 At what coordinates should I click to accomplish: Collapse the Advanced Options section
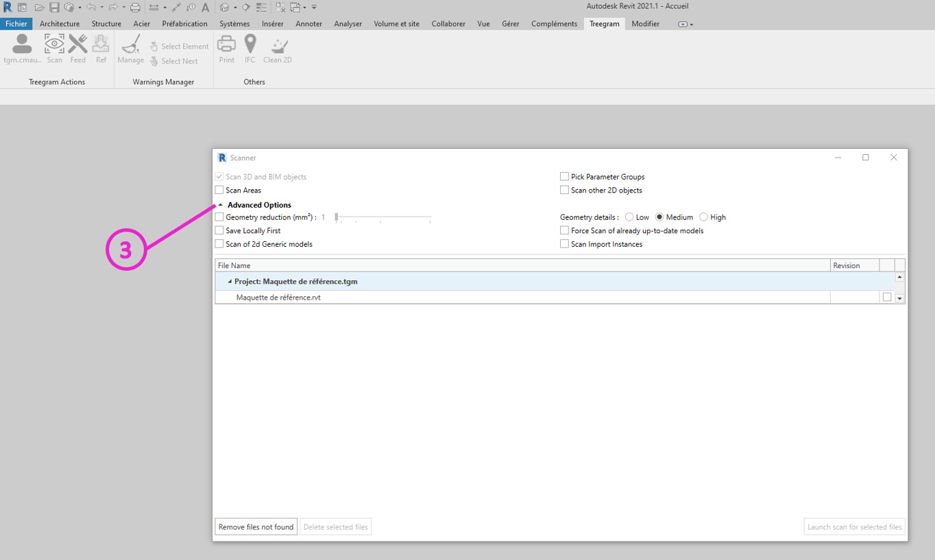click(221, 206)
